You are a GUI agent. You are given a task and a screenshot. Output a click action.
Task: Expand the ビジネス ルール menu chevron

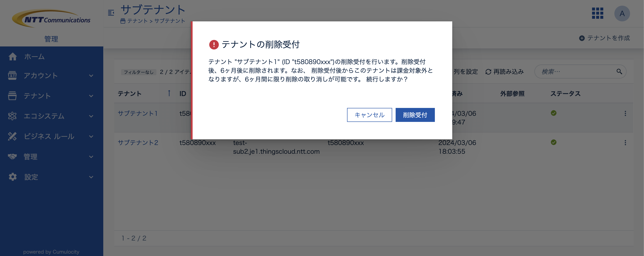(x=91, y=136)
